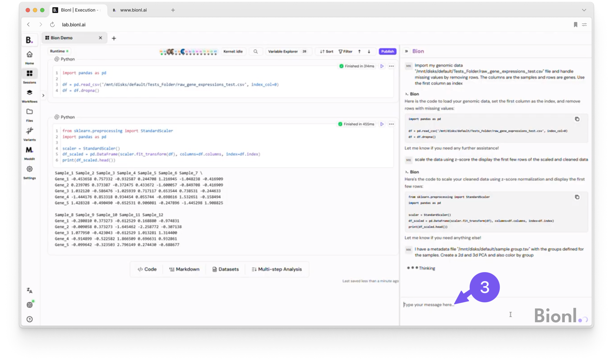Start a Multi-step Analysis

[277, 269]
